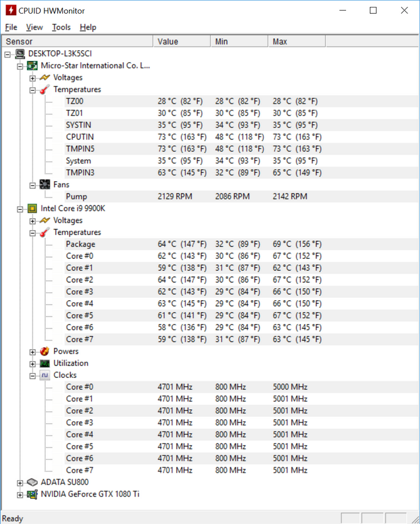The width and height of the screenshot is (420, 524).
Task: Select the Pump fan row
Action: pos(241,197)
